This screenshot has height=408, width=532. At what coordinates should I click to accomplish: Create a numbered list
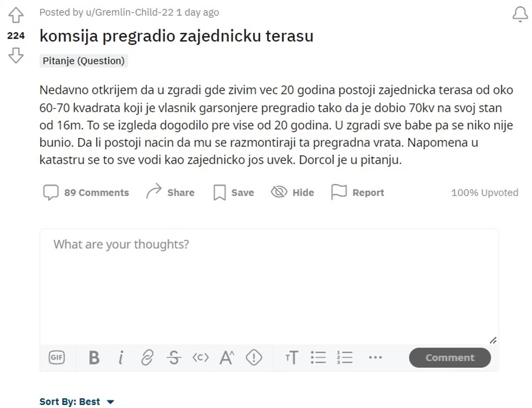coord(346,358)
